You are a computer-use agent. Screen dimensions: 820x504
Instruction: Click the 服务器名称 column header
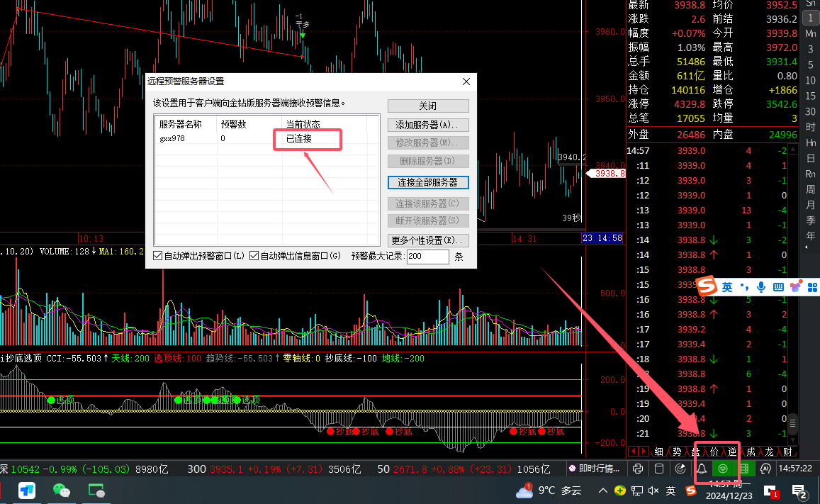tap(186, 124)
